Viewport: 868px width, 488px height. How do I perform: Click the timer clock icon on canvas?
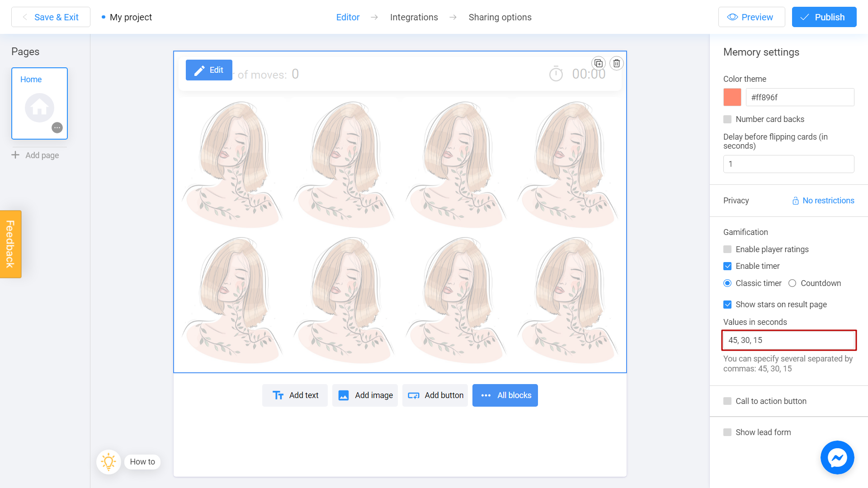pos(556,74)
